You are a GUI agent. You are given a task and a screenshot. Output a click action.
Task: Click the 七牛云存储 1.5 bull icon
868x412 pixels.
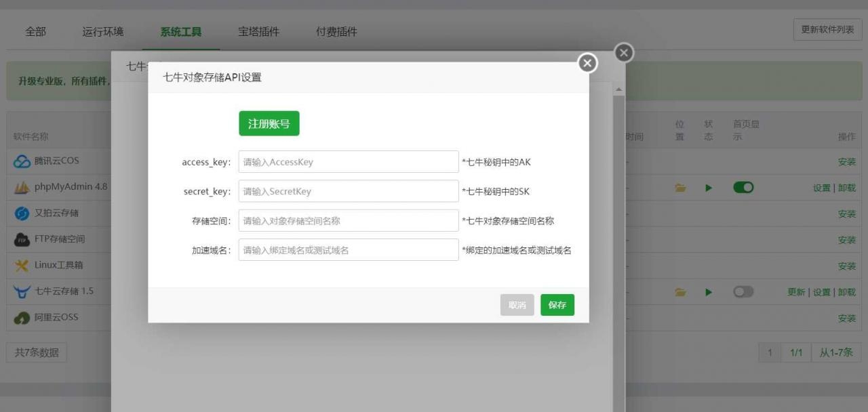[22, 291]
